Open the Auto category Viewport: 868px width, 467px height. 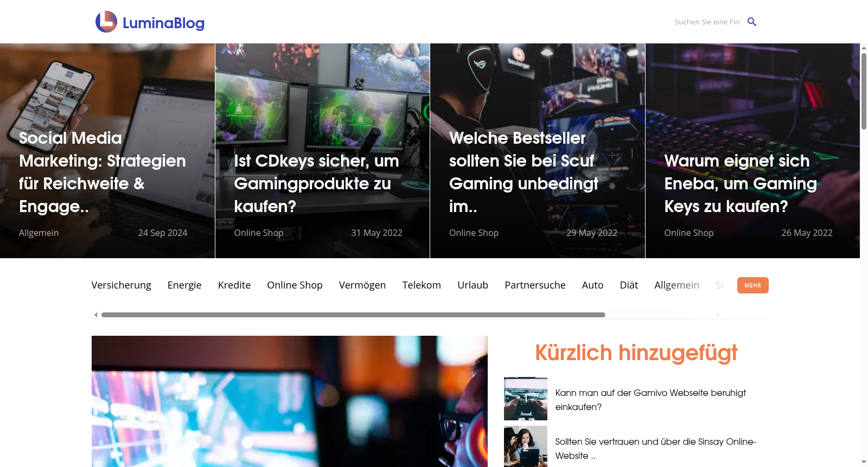pos(592,285)
